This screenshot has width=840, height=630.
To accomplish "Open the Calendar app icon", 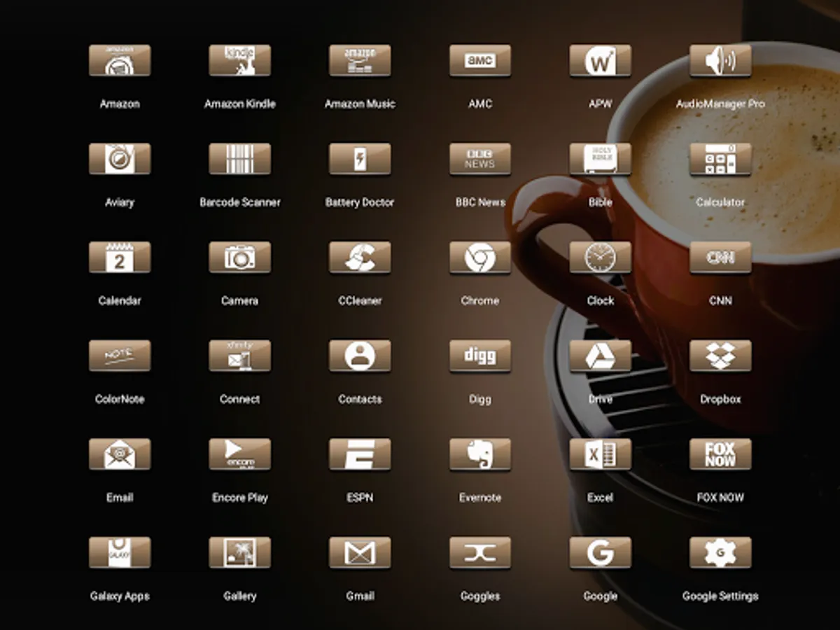I will (x=120, y=258).
